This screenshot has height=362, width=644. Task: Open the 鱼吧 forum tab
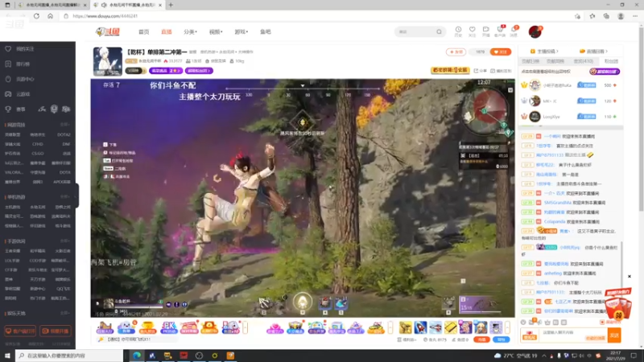[266, 31]
